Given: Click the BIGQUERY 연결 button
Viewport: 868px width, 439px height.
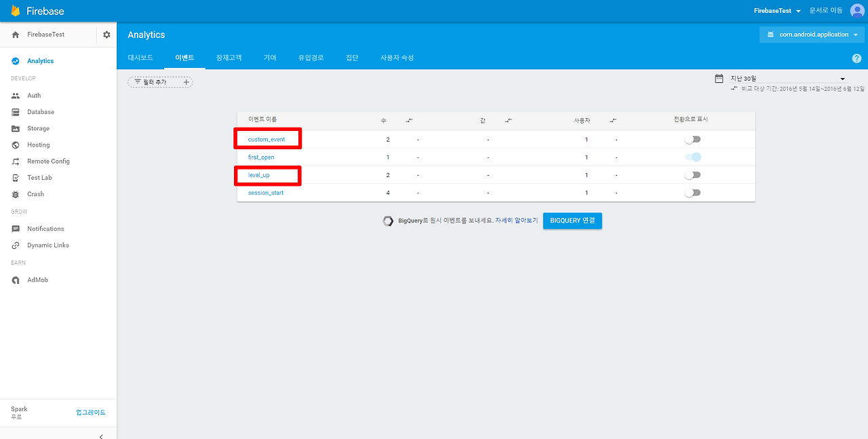Looking at the screenshot, I should click(x=572, y=221).
